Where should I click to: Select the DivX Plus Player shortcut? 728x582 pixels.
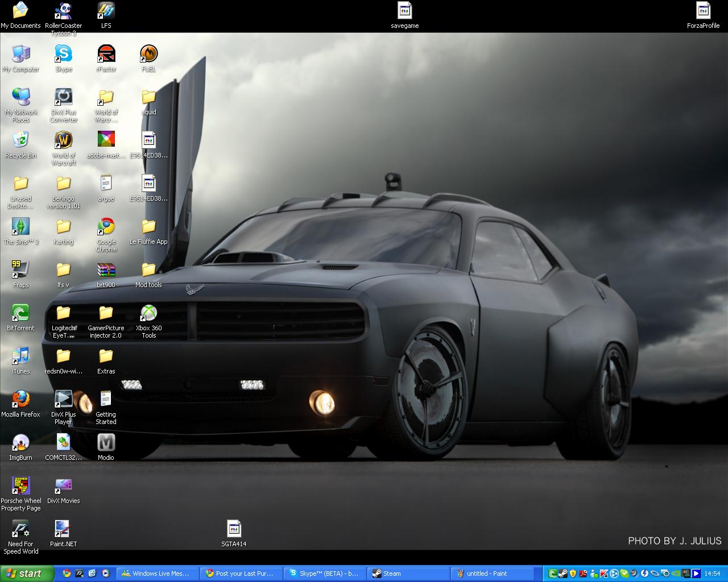pyautogui.click(x=63, y=408)
